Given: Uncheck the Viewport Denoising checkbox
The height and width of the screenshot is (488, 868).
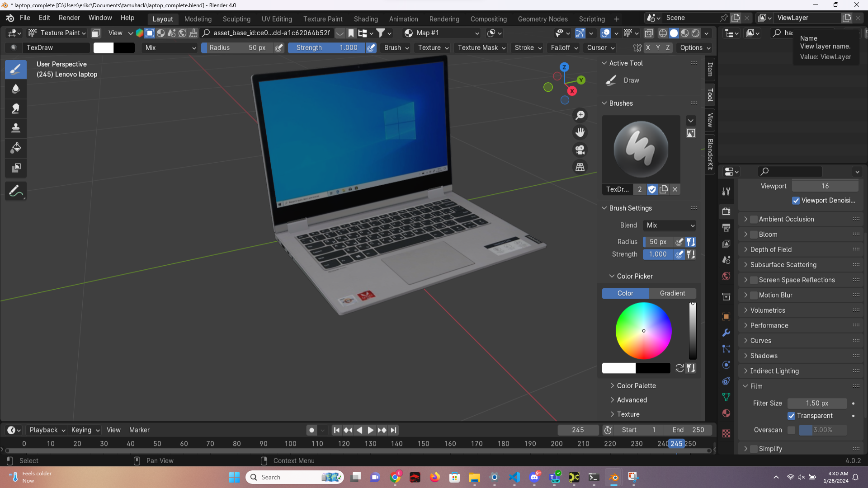Looking at the screenshot, I should tap(796, 201).
